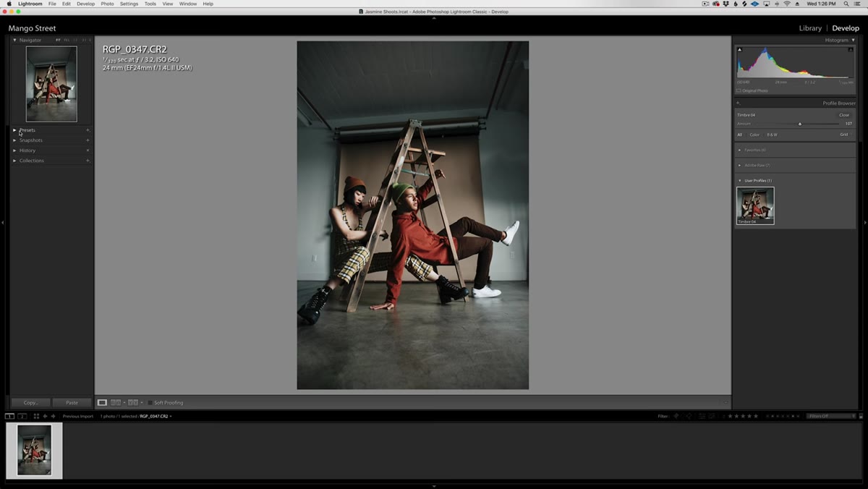The image size is (868, 489).
Task: Filter profiles by Color
Action: click(x=754, y=135)
